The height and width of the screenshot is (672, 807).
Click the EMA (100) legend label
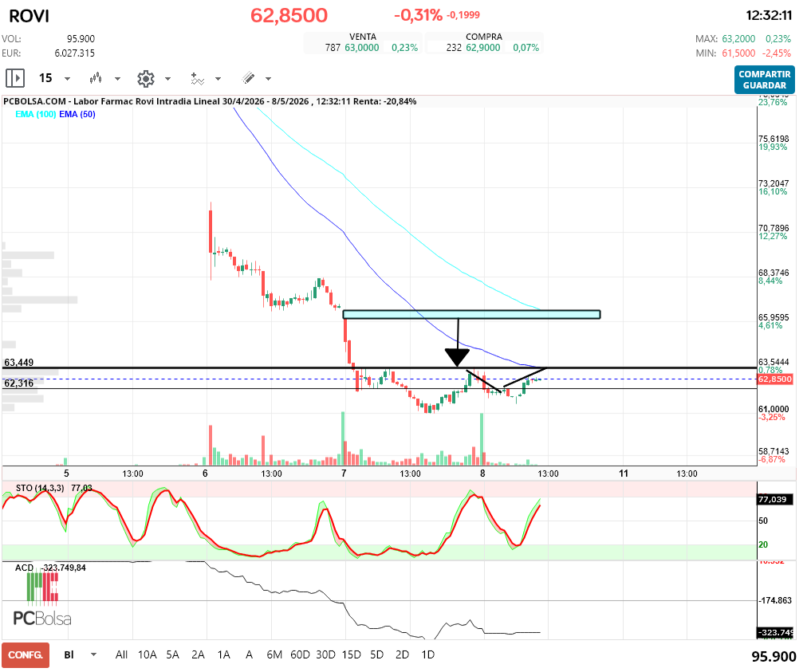[x=36, y=114]
